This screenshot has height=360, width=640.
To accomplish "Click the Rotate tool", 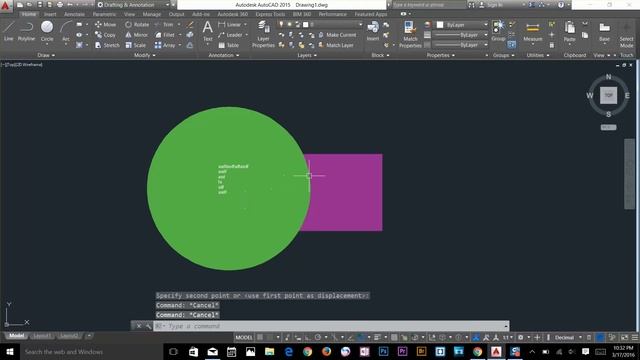I will pyautogui.click(x=137, y=24).
